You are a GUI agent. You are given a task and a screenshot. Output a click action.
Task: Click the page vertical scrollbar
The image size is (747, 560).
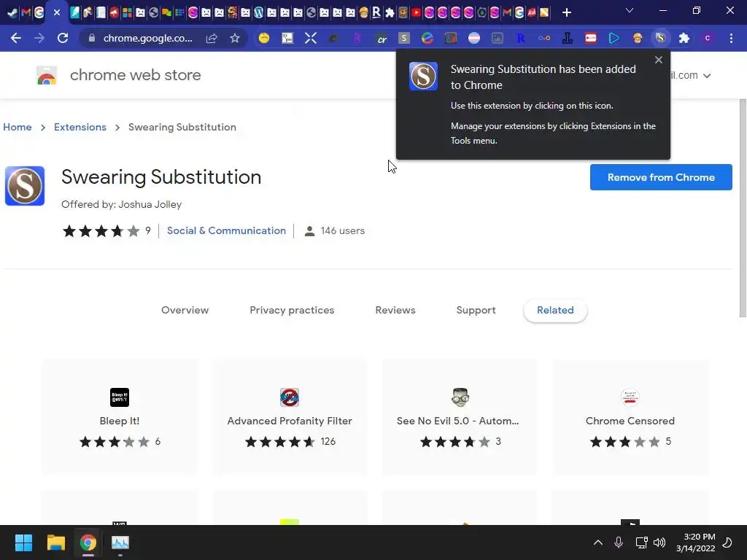pyautogui.click(x=743, y=208)
